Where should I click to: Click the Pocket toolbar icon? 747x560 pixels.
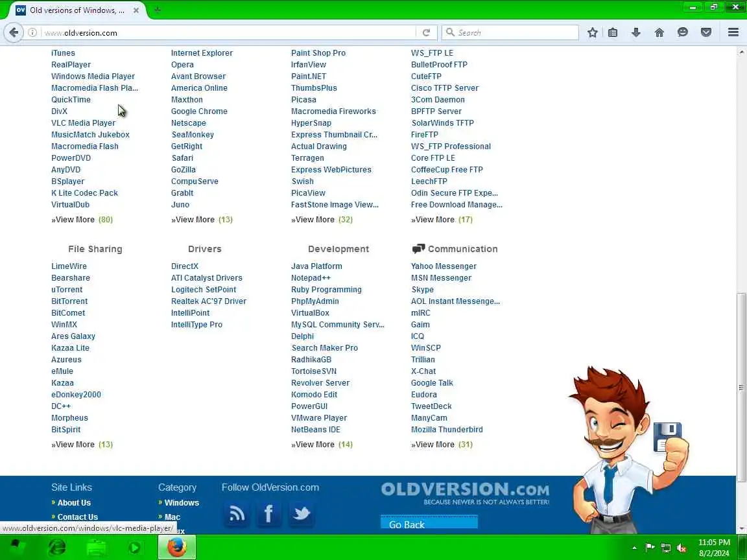(706, 32)
